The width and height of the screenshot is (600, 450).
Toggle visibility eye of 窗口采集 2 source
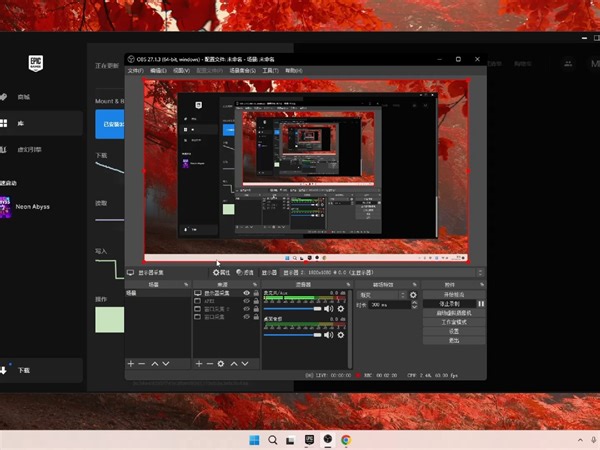point(246,309)
